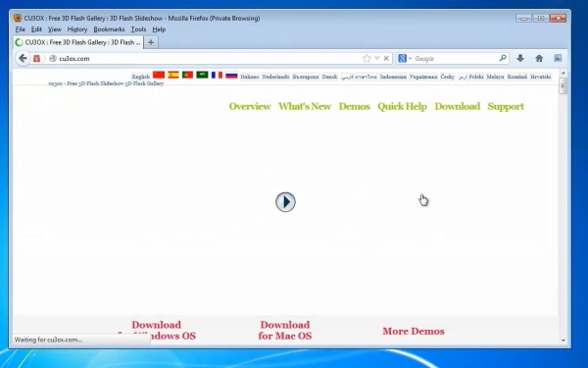The width and height of the screenshot is (588, 368).
Task: Expand the Google search engine dropdown
Action: point(405,58)
